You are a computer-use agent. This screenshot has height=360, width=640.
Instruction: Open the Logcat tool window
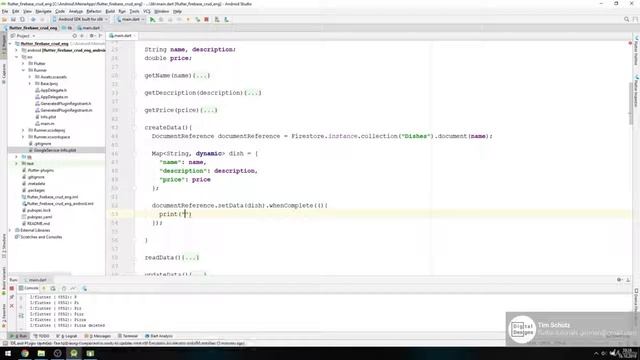pyautogui.click(x=67, y=336)
